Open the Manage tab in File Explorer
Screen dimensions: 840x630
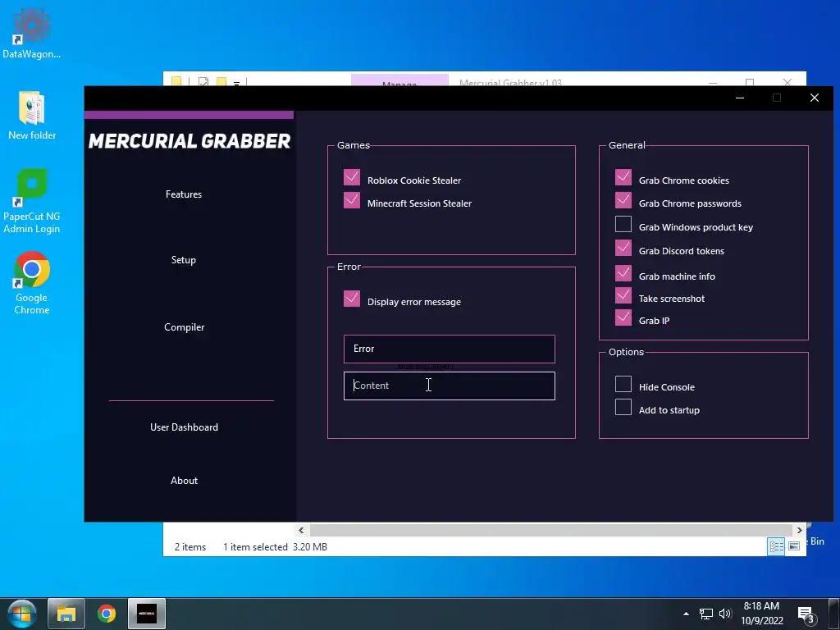(x=399, y=80)
